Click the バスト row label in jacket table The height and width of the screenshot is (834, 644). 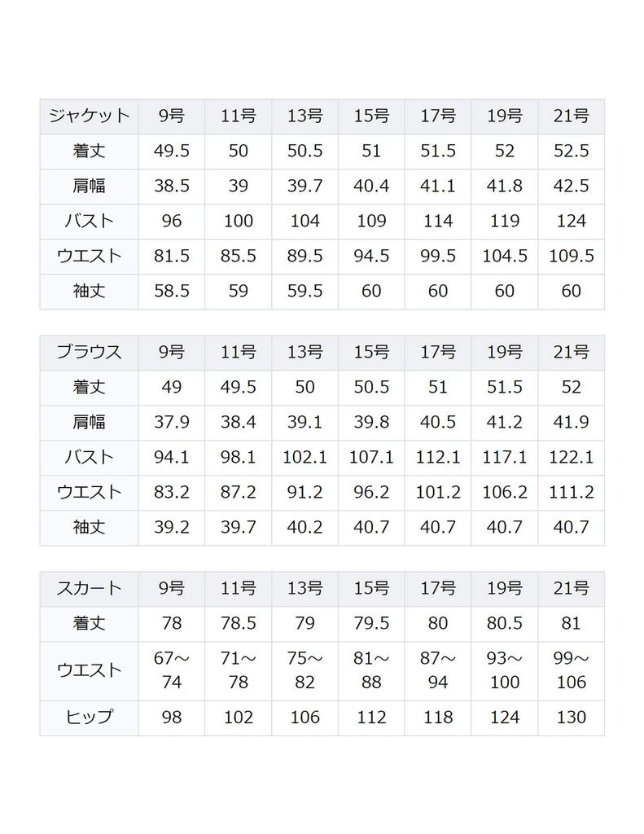tap(89, 221)
